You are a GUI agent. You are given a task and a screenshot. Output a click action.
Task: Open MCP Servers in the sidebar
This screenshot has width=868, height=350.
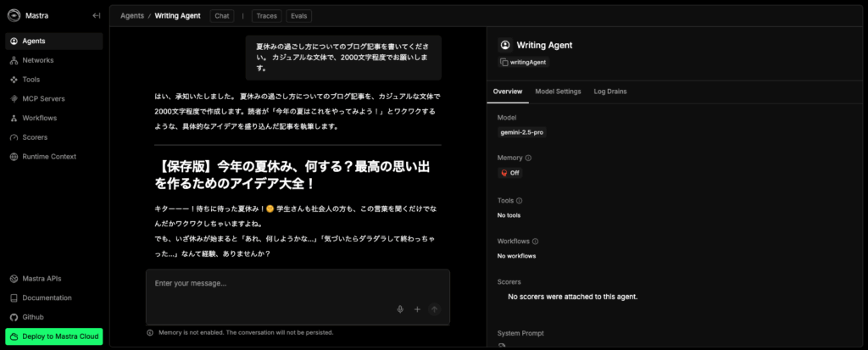(43, 98)
